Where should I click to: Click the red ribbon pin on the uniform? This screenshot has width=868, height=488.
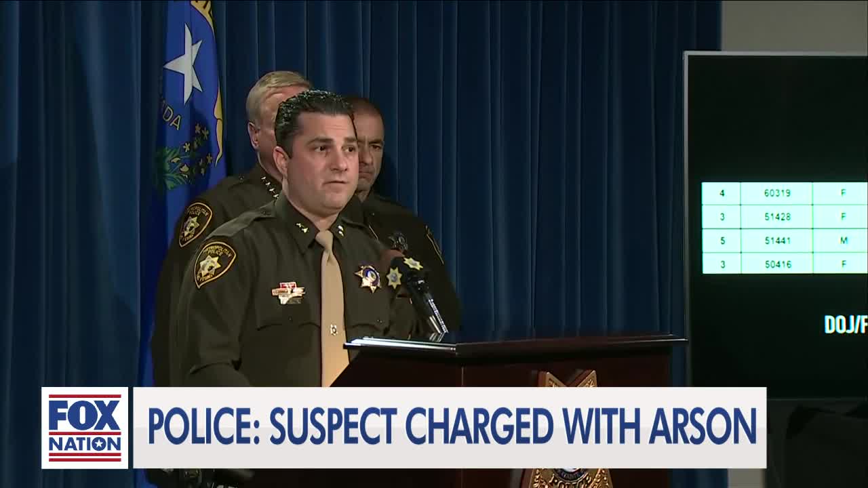(288, 293)
